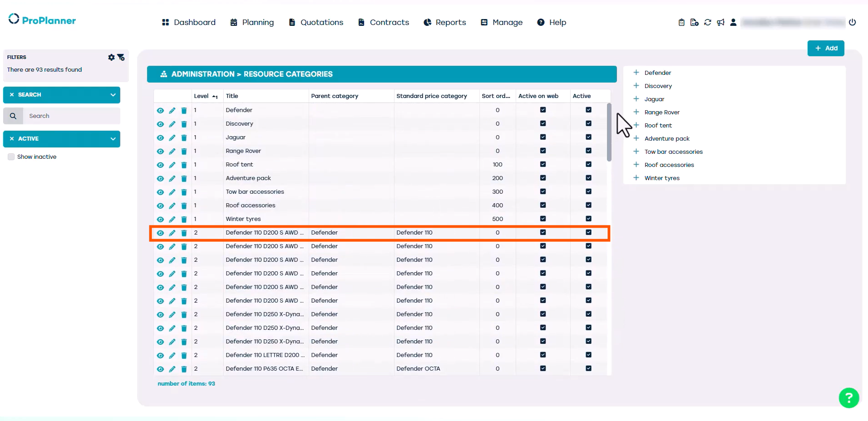Click the refresh sync icon in header
The image size is (868, 421).
(708, 22)
